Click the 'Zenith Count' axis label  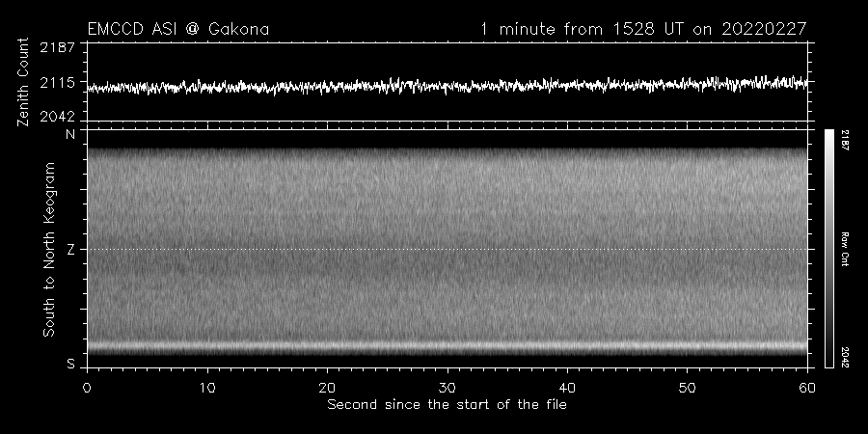23,82
